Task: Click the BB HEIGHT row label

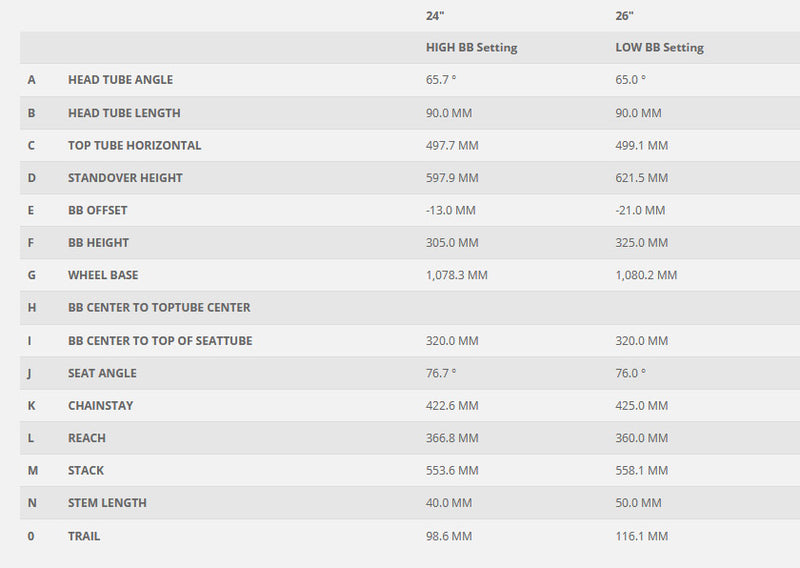Action: click(98, 243)
